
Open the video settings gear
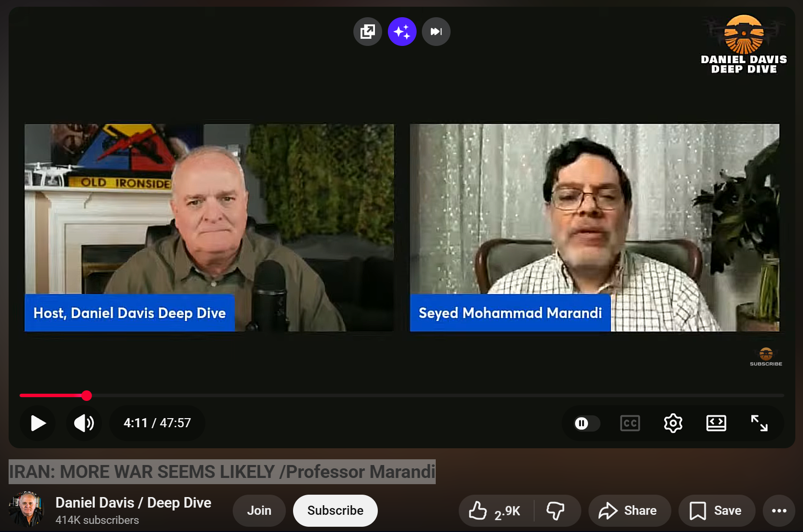click(673, 423)
